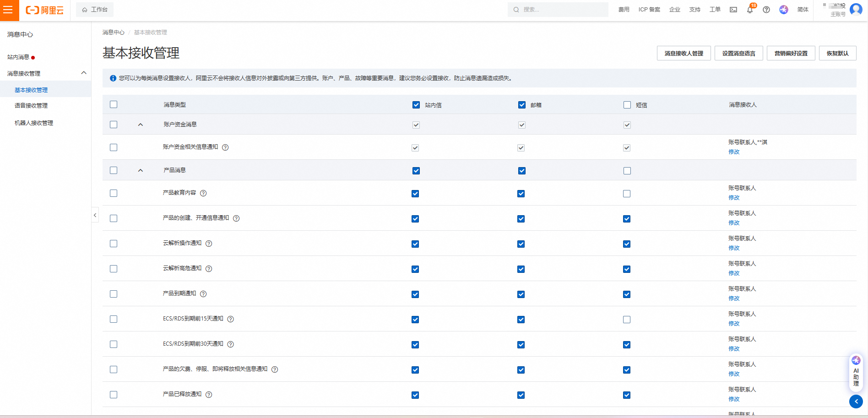The image size is (868, 418).
Task: Open the help question mark icon
Action: click(766, 10)
